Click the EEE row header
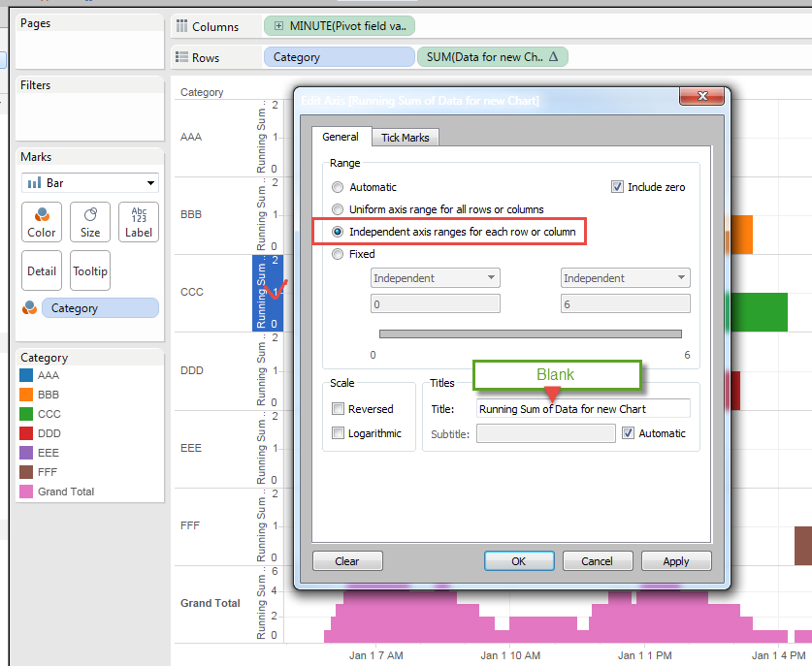Image resolution: width=812 pixels, height=666 pixels. (191, 448)
